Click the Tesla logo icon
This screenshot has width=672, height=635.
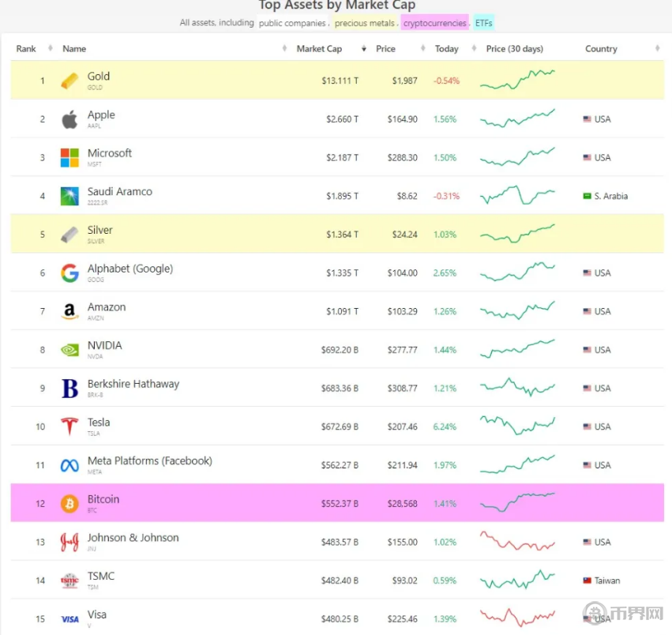point(69,426)
